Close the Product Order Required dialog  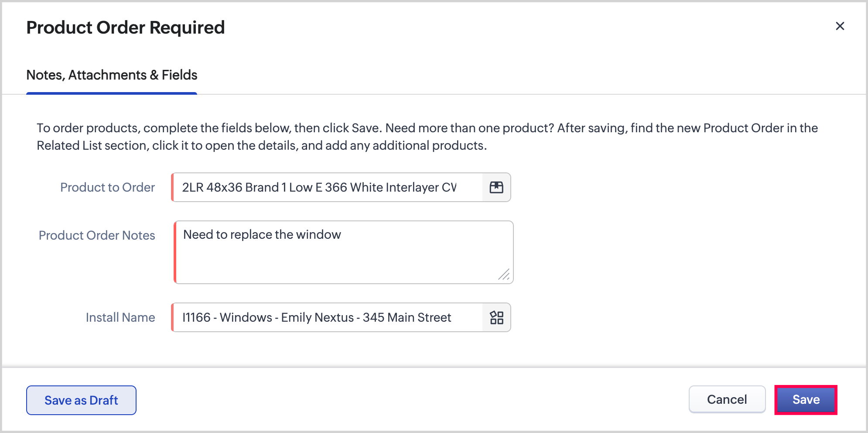840,26
